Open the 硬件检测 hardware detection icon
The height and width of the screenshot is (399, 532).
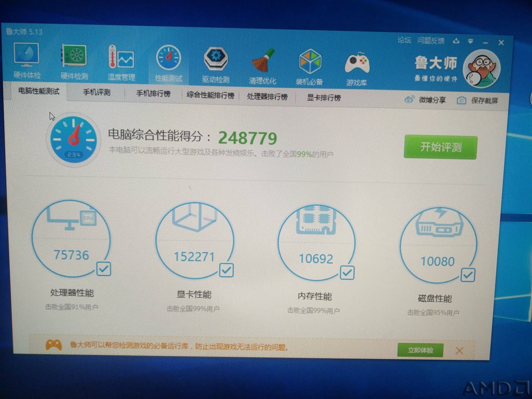(x=74, y=56)
